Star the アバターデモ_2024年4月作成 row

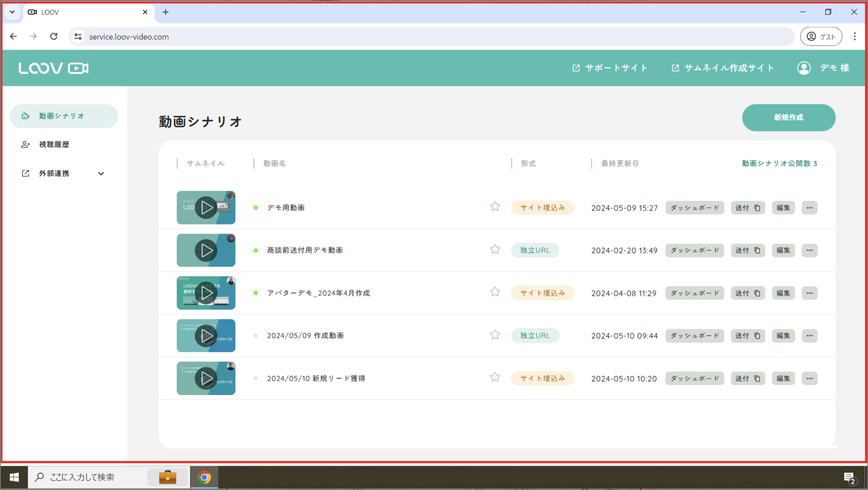tap(495, 292)
